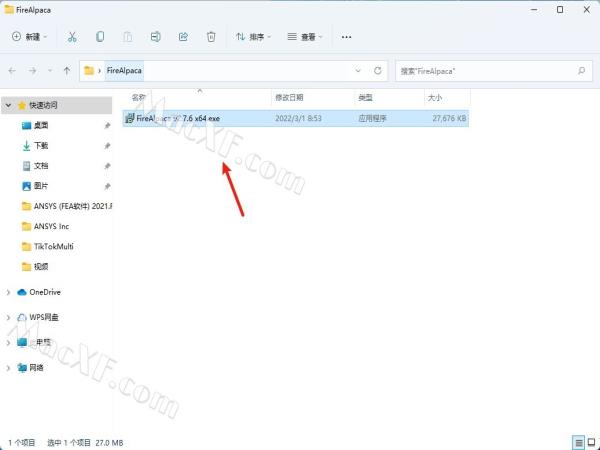Viewport: 600px width, 450px height.
Task: Minimize the FireAlpaca window
Action: tap(534, 10)
